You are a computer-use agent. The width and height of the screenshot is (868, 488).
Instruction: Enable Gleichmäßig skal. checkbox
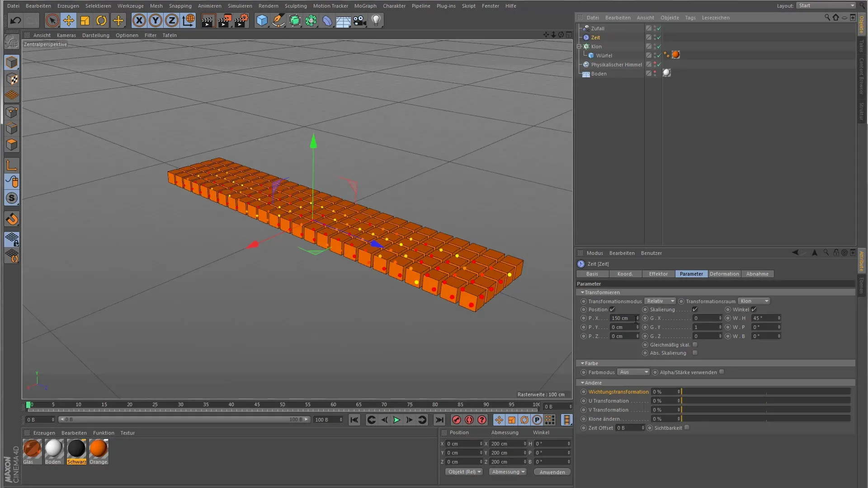(x=695, y=345)
